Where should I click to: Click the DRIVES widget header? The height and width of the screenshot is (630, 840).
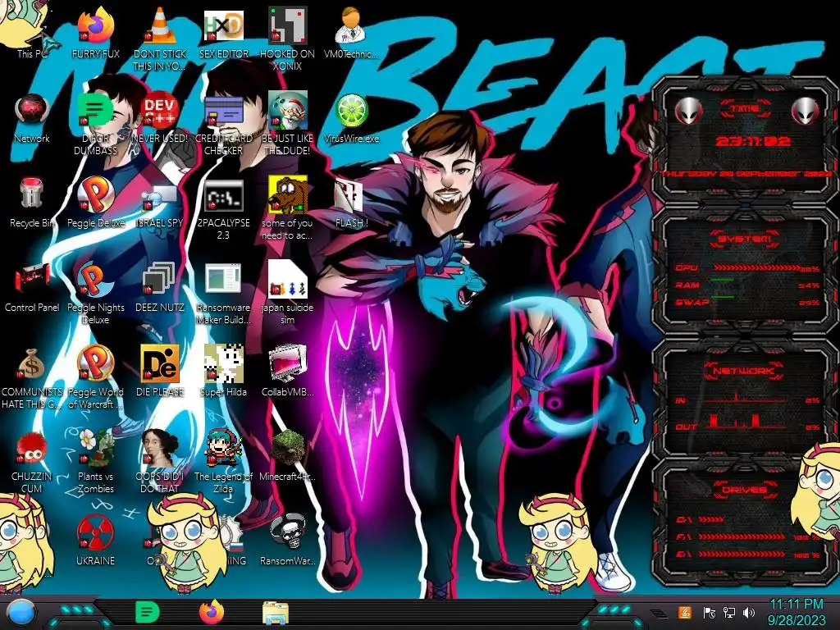coord(745,491)
